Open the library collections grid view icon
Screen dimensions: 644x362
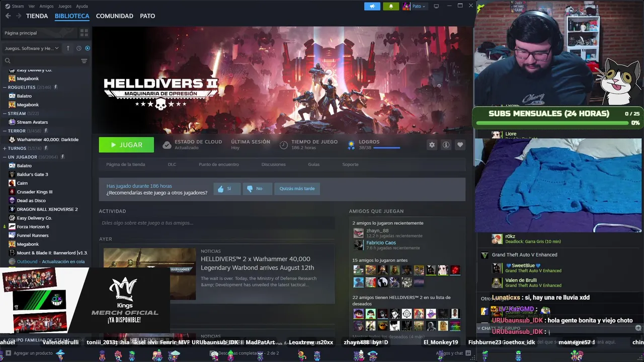point(84,33)
